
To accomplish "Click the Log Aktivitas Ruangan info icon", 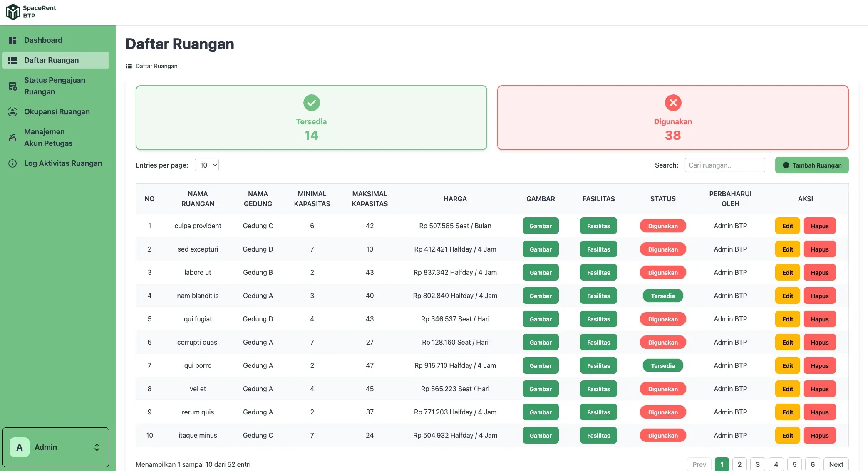I will 13,163.
